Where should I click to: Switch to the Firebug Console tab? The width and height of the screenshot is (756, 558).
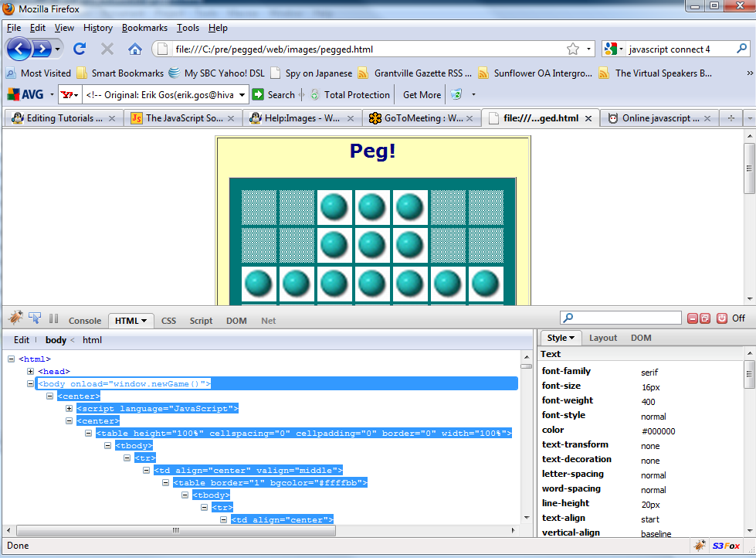coord(85,321)
